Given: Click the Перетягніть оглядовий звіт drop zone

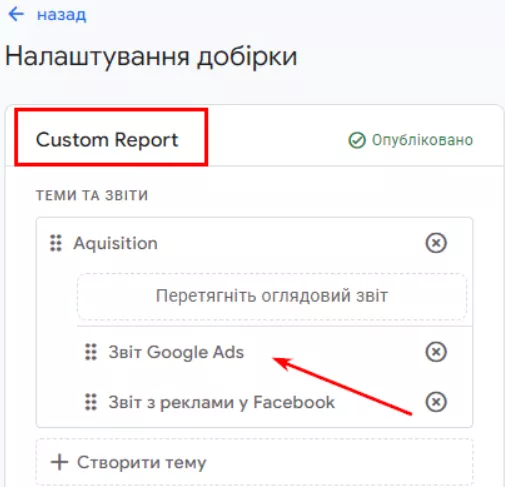Looking at the screenshot, I should point(272,296).
